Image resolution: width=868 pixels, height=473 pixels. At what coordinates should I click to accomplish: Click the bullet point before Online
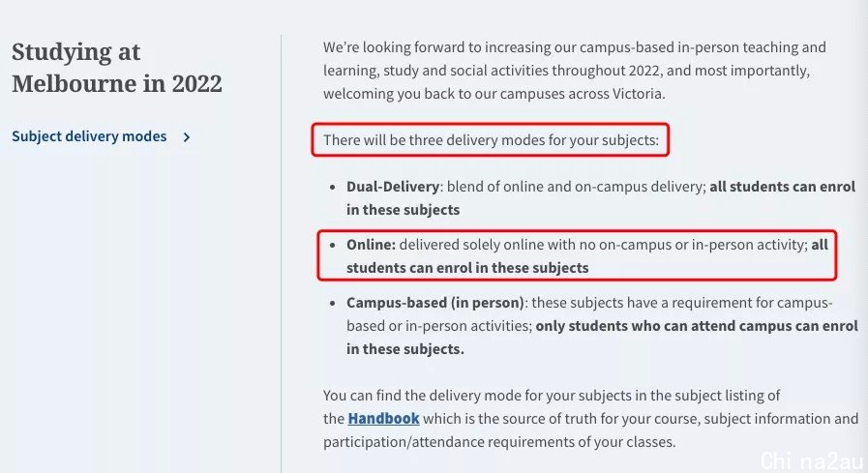point(332,245)
